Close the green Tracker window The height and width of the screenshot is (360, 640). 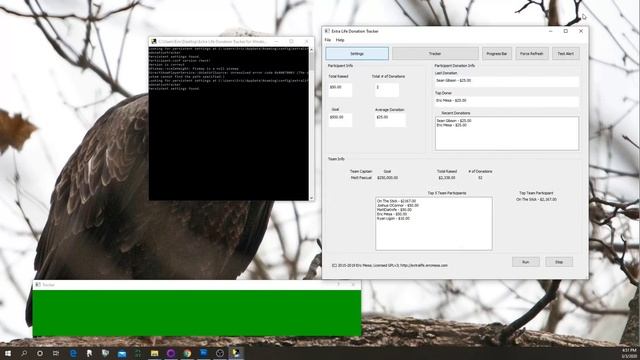(353, 284)
